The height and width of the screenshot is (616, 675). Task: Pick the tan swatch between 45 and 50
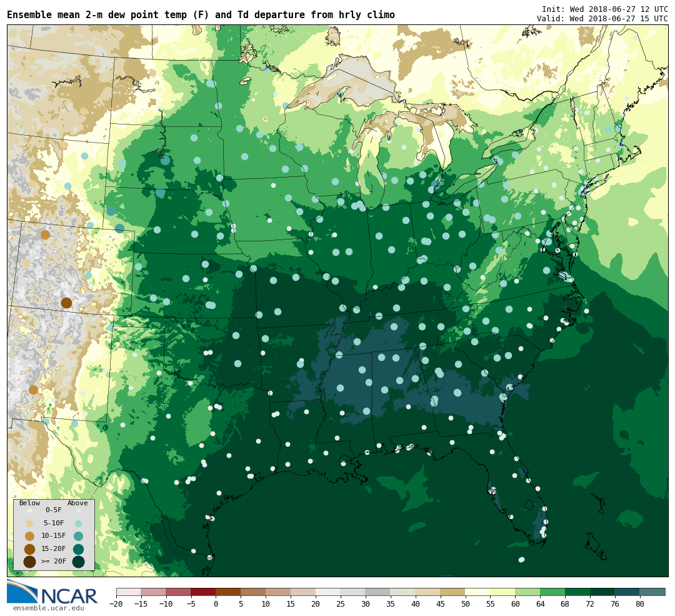pos(453,592)
